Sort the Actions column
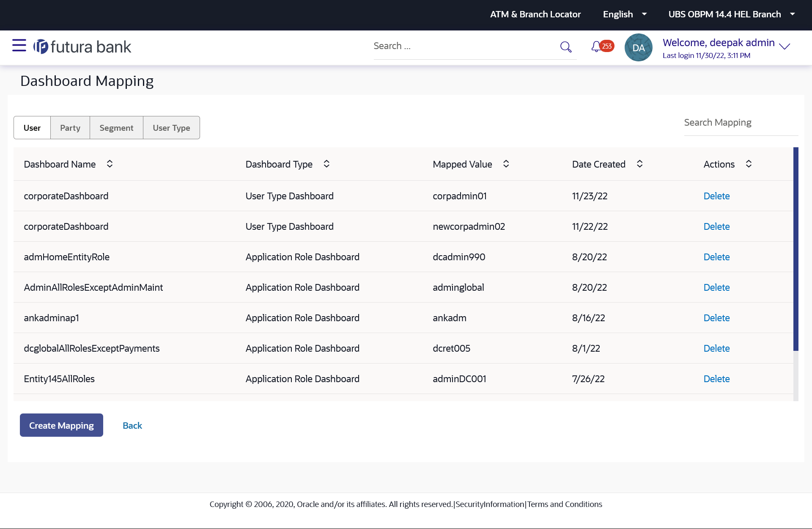This screenshot has width=812, height=529. click(x=749, y=164)
